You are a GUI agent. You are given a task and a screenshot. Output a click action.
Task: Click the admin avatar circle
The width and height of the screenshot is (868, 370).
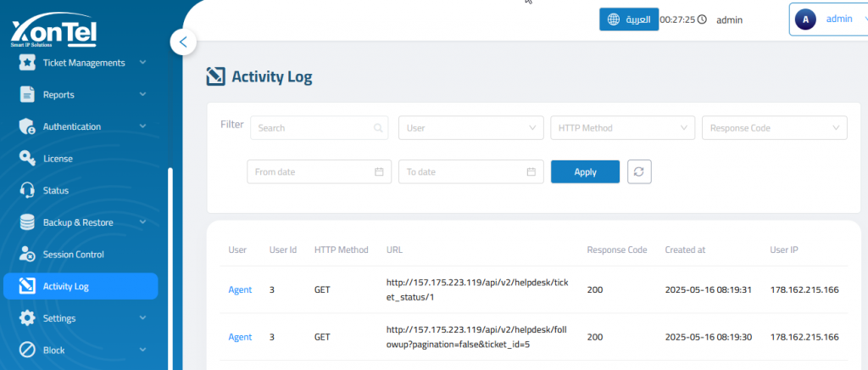(x=805, y=20)
